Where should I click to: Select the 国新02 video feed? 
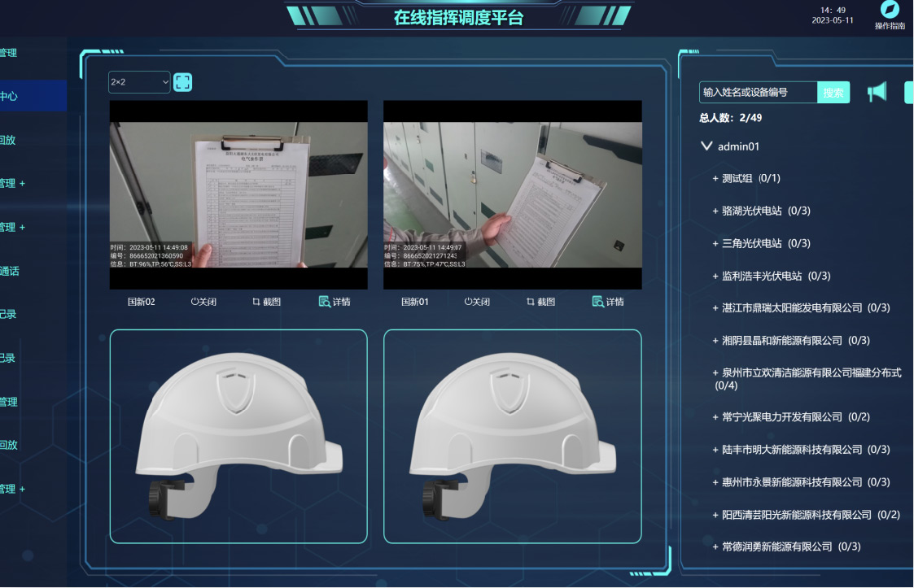click(x=238, y=195)
